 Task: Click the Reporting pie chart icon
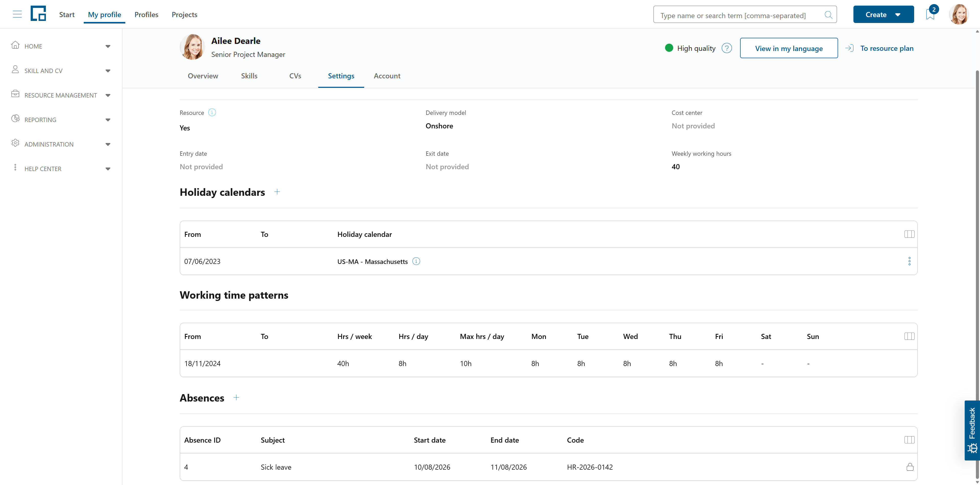point(15,119)
